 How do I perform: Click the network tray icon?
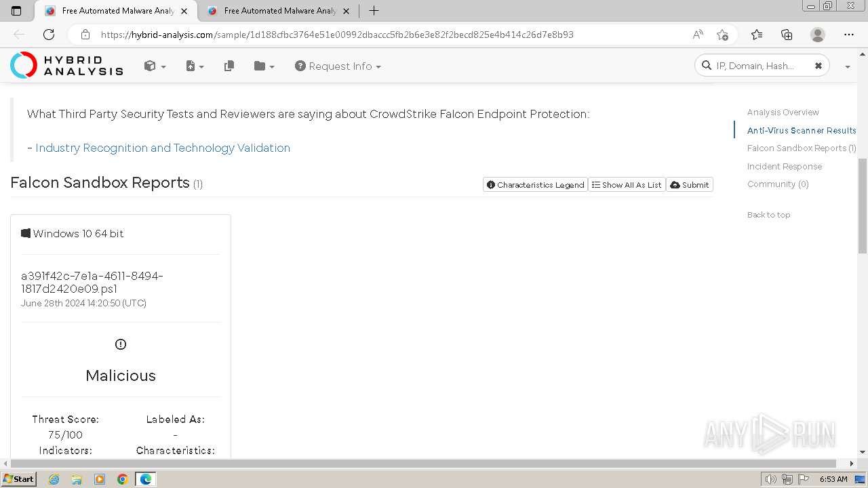(x=787, y=479)
